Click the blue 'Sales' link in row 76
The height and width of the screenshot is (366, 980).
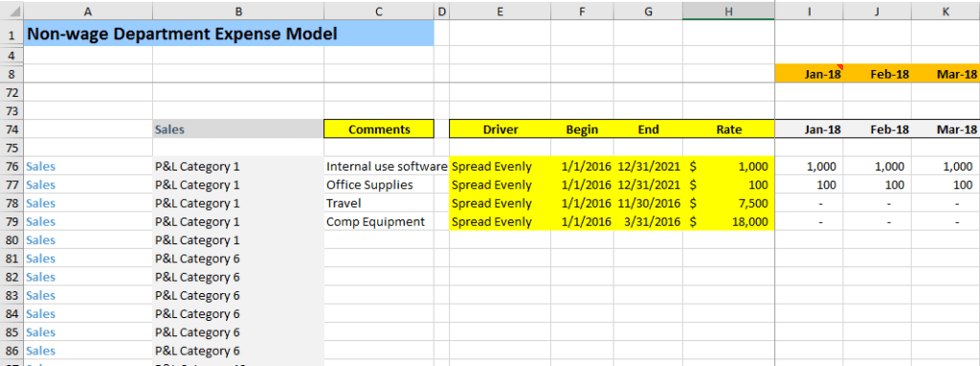(40, 167)
